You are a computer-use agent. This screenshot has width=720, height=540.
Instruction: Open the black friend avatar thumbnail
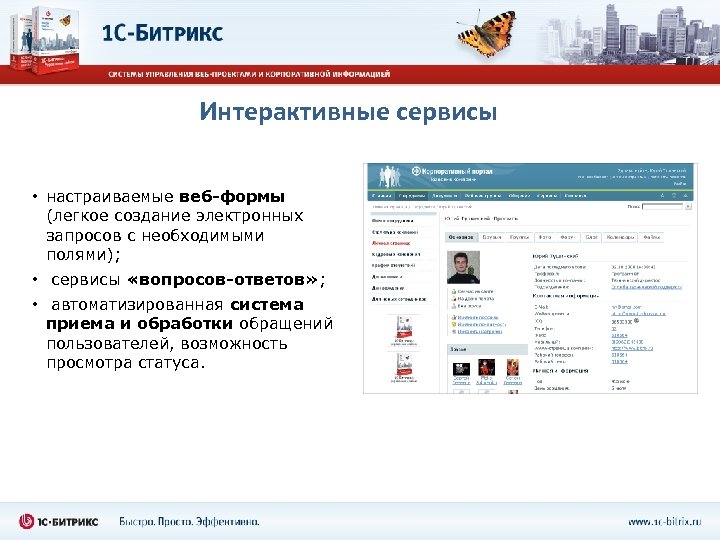coord(461,369)
